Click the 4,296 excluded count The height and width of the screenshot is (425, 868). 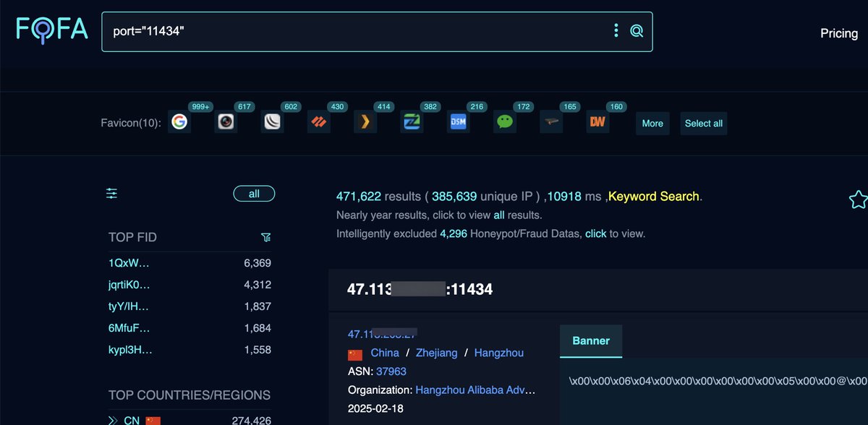coord(454,233)
